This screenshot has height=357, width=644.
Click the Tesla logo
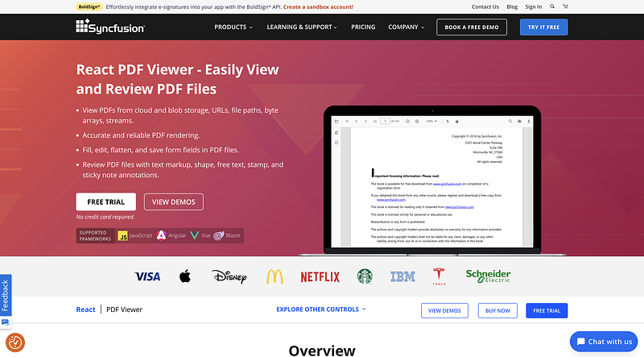[x=439, y=276]
